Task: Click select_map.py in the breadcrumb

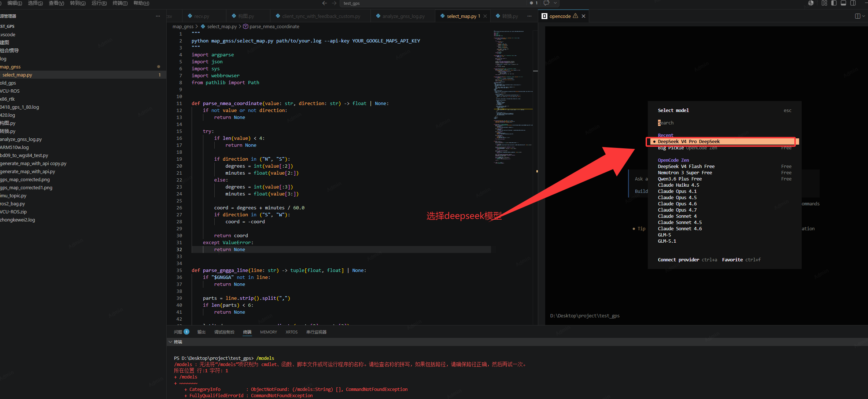Action: (219, 26)
